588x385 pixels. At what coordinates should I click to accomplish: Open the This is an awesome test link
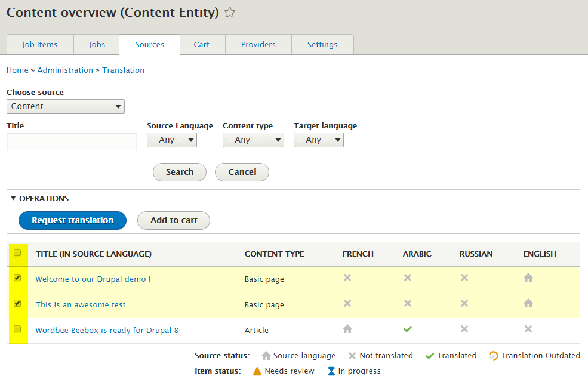pyautogui.click(x=81, y=304)
